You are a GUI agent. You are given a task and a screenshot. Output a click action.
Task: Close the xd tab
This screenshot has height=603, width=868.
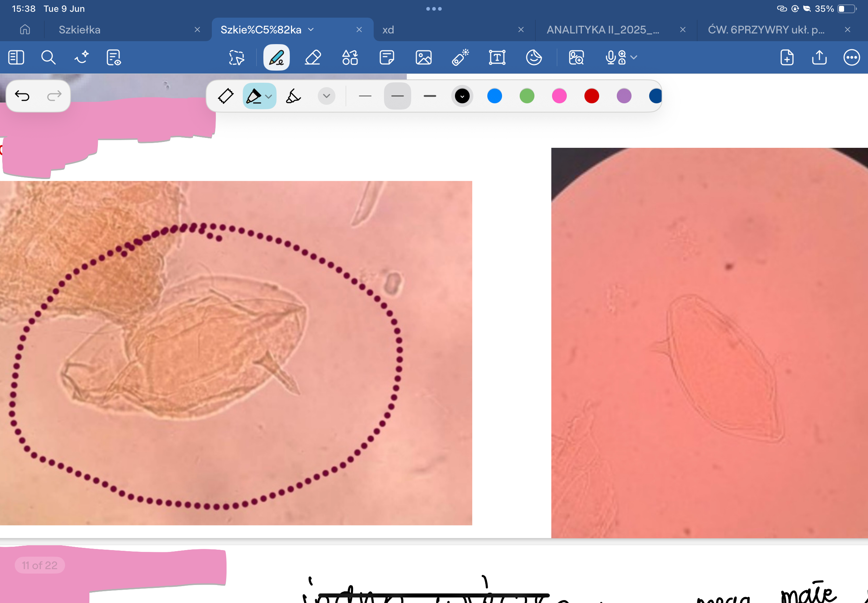521,29
